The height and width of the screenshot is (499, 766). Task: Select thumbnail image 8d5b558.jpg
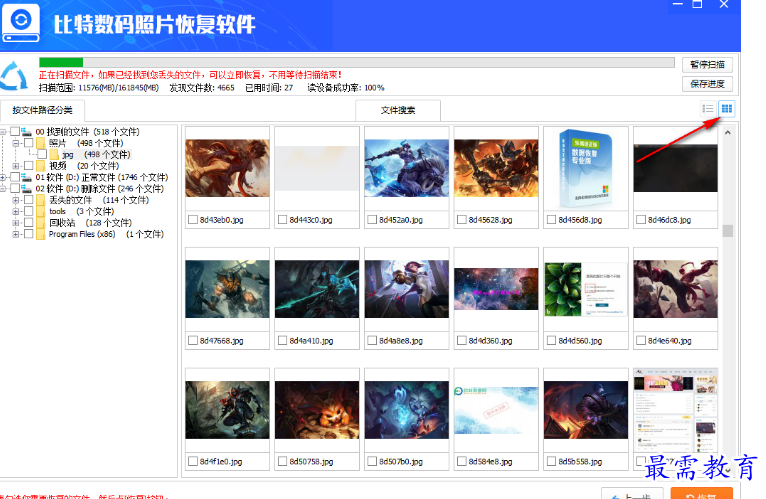[x=585, y=410]
